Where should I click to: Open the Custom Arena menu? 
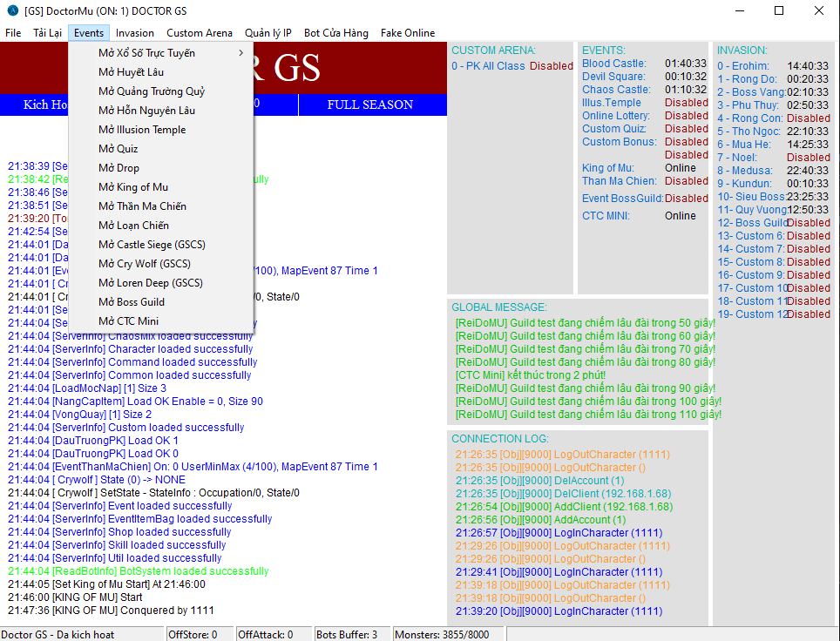tap(200, 33)
